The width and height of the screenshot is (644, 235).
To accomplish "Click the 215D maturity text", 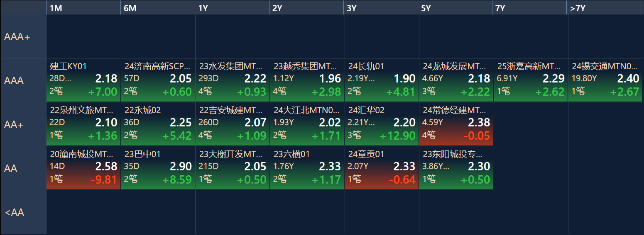I will tap(208, 166).
